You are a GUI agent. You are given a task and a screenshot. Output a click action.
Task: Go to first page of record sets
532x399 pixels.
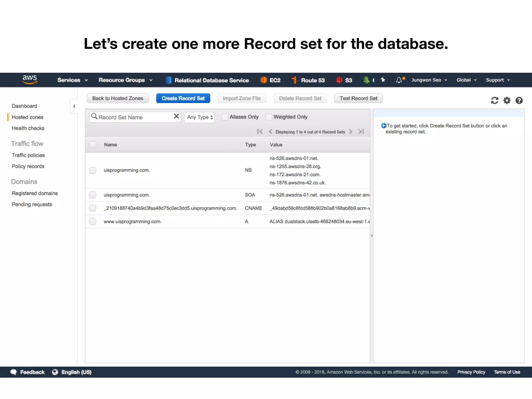pyautogui.click(x=260, y=132)
